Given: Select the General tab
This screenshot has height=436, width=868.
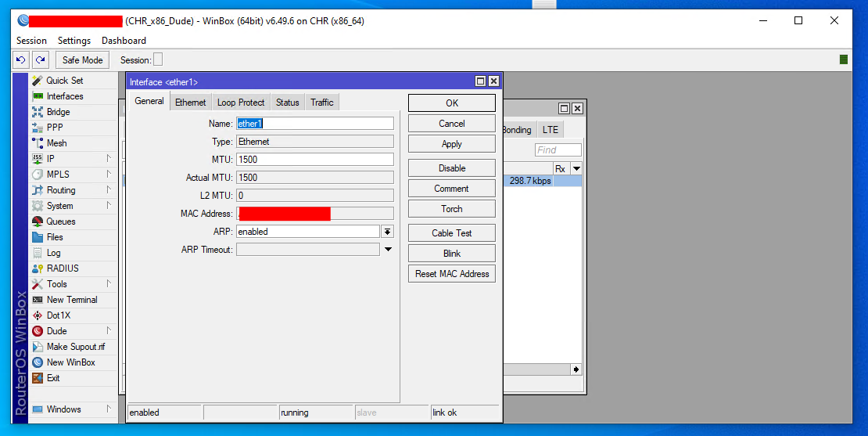Looking at the screenshot, I should coord(149,102).
